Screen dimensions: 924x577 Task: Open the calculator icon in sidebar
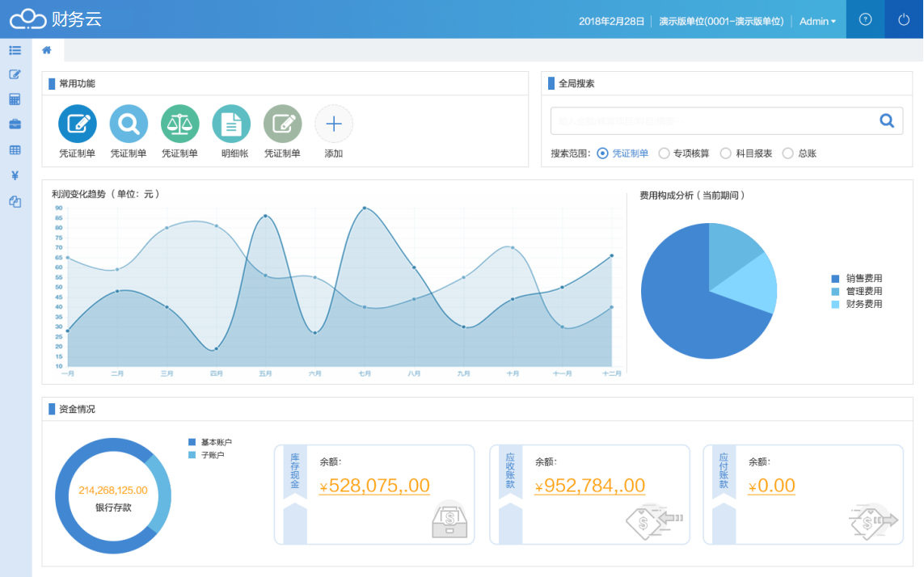tap(15, 99)
